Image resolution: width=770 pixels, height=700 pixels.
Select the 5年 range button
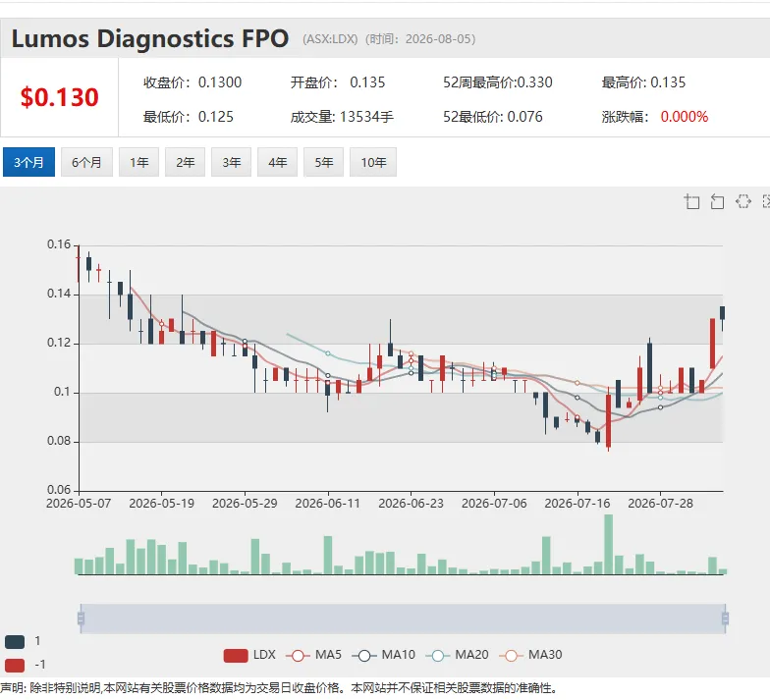(324, 162)
